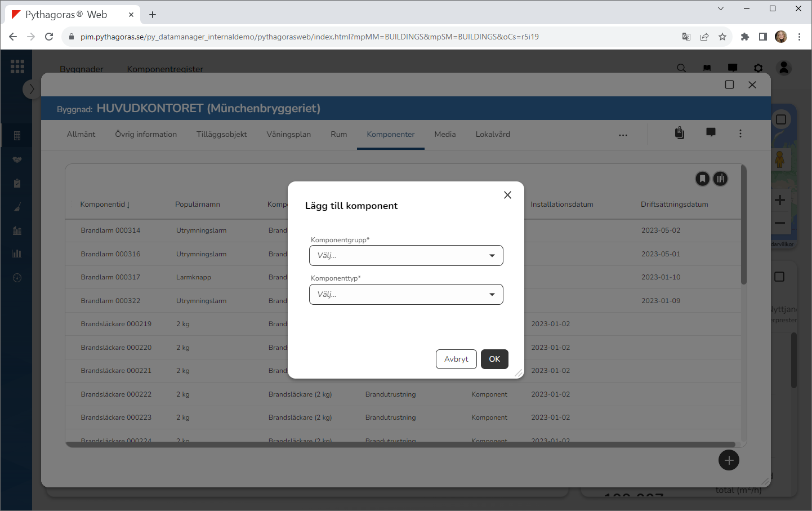Bookmark this page with the star icon
This screenshot has height=511, width=812.
[722, 37]
